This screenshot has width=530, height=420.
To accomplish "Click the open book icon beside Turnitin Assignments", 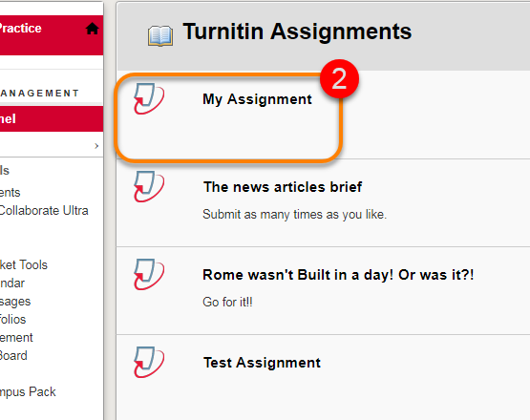I will coord(160,35).
